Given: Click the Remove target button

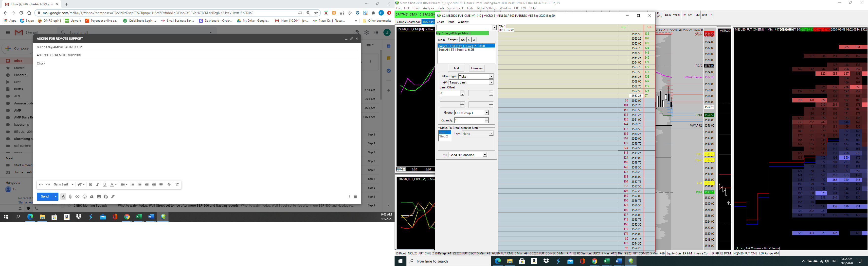Looking at the screenshot, I should click(476, 68).
